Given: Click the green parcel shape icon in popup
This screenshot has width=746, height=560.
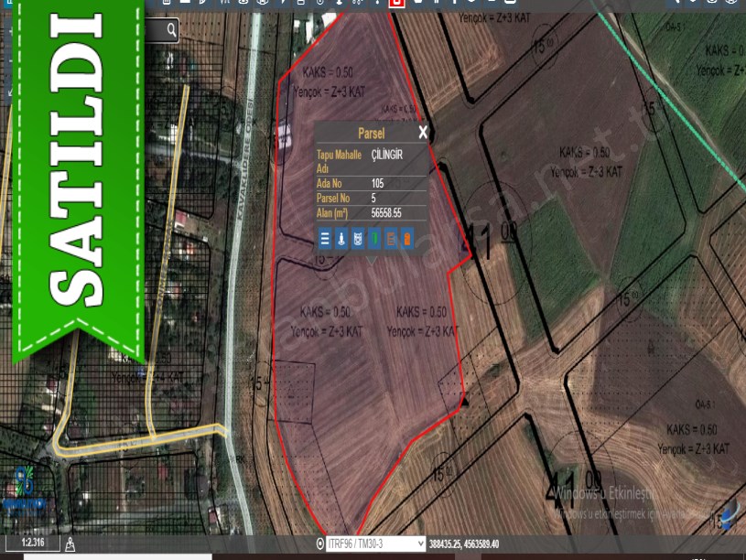Looking at the screenshot, I should (374, 240).
